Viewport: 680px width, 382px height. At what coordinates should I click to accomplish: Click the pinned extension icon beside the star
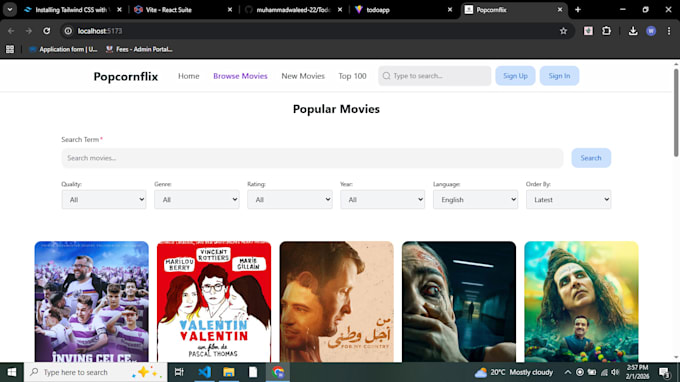[x=588, y=31]
